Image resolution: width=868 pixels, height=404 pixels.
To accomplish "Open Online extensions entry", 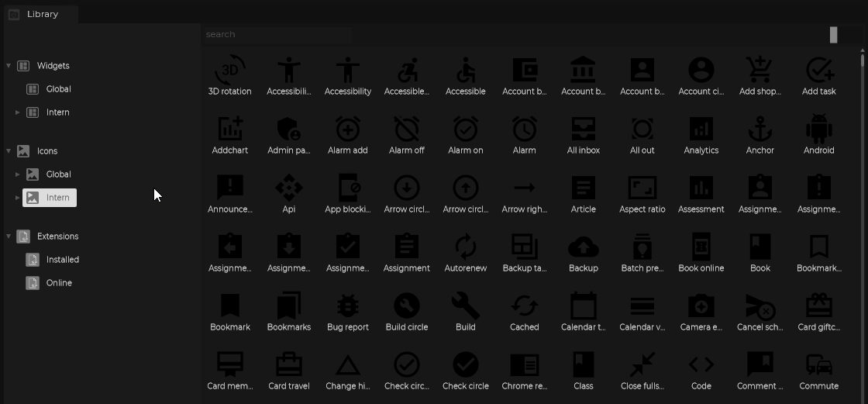I will (x=59, y=283).
